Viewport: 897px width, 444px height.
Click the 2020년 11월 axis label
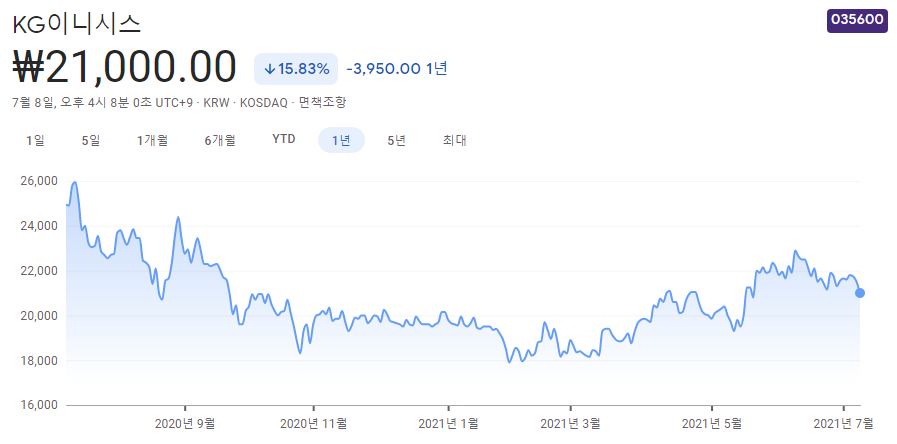(x=313, y=424)
